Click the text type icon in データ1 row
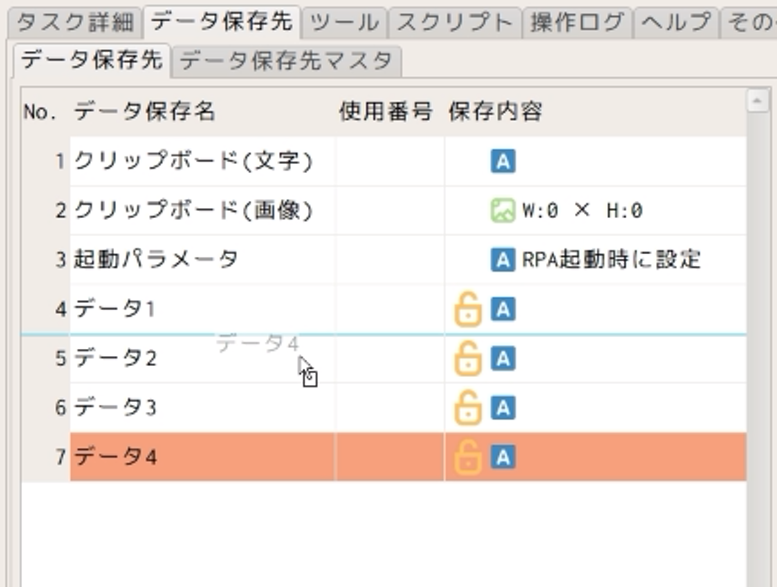Viewport: 777px width, 587px height. pos(503,309)
